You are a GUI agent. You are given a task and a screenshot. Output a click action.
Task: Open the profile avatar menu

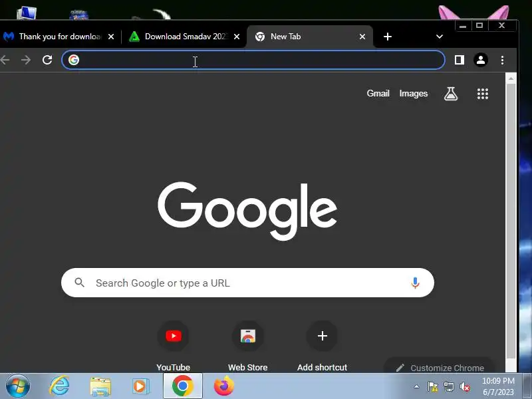[480, 60]
